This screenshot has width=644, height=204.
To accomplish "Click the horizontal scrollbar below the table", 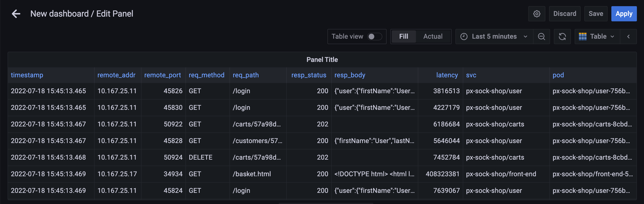I will [x=326, y=203].
